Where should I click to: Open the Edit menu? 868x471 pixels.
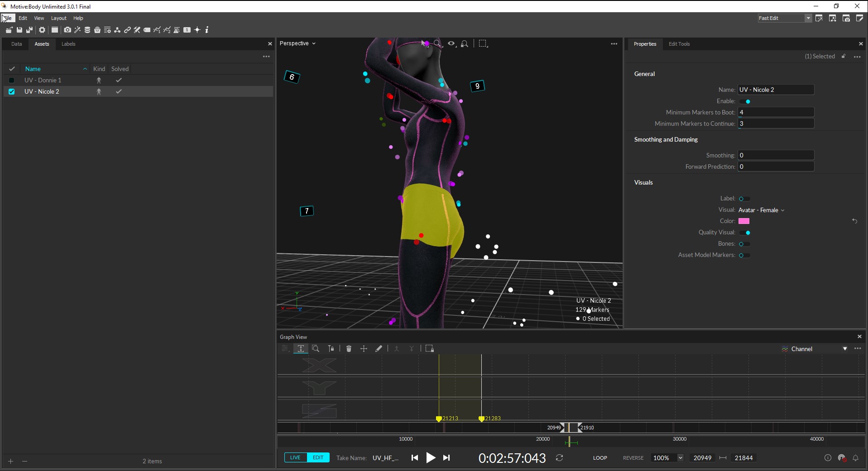point(23,18)
